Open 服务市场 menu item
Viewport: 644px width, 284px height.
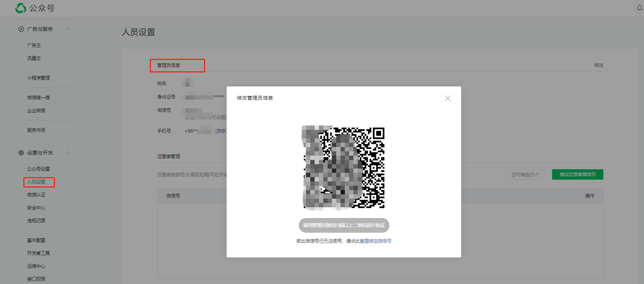click(36, 130)
